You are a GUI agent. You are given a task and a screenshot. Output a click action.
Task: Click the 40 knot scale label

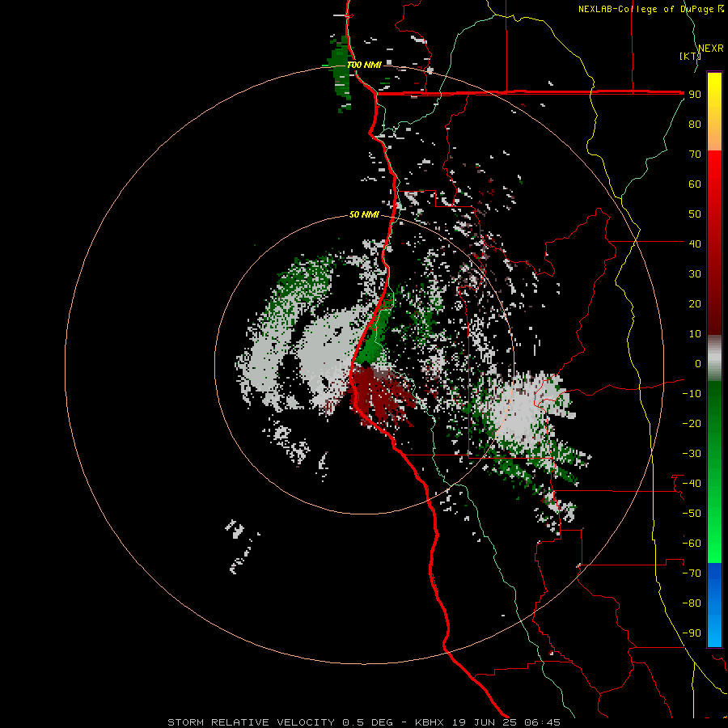(x=695, y=244)
